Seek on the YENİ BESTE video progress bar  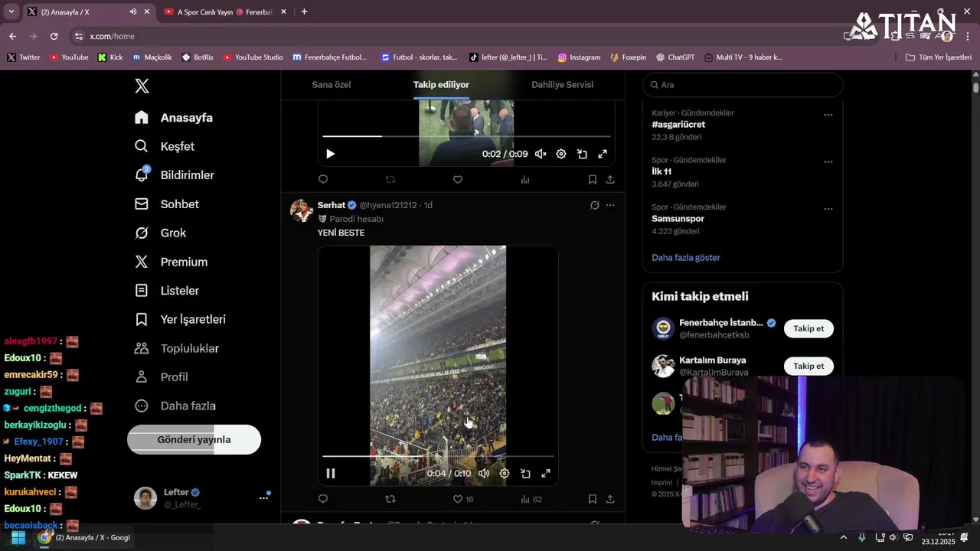click(438, 456)
